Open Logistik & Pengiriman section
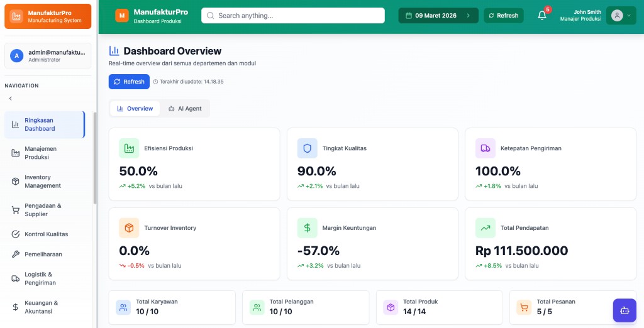Screen dimensions: 644x328 (45, 278)
